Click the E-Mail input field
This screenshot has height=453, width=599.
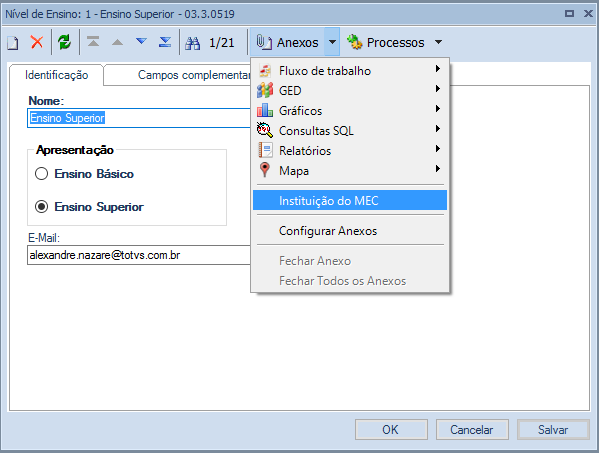139,255
